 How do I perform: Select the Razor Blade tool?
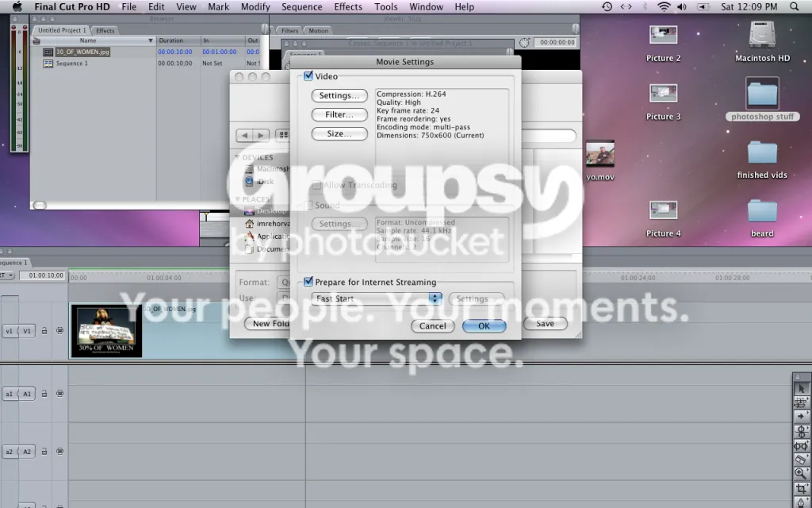801,460
